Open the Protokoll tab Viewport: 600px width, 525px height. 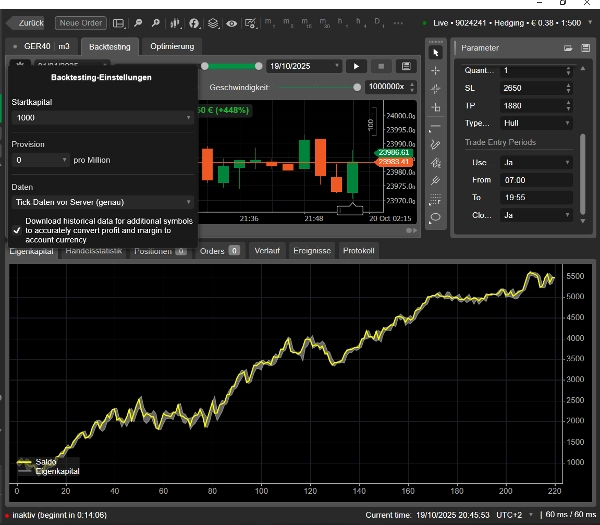pos(359,251)
